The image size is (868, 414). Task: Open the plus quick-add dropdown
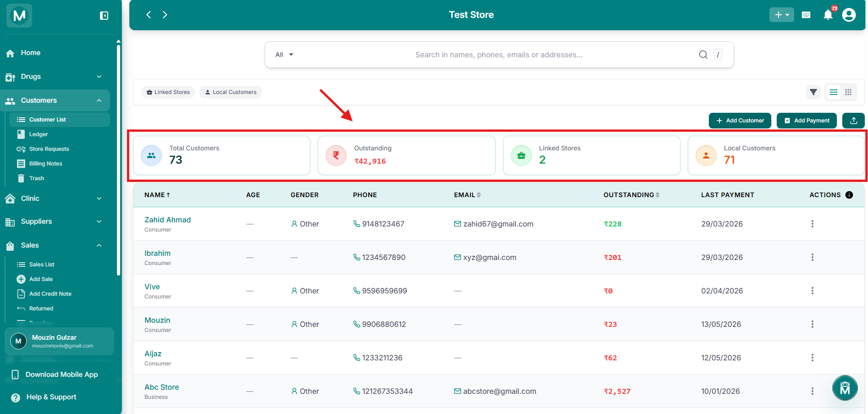[x=781, y=15]
